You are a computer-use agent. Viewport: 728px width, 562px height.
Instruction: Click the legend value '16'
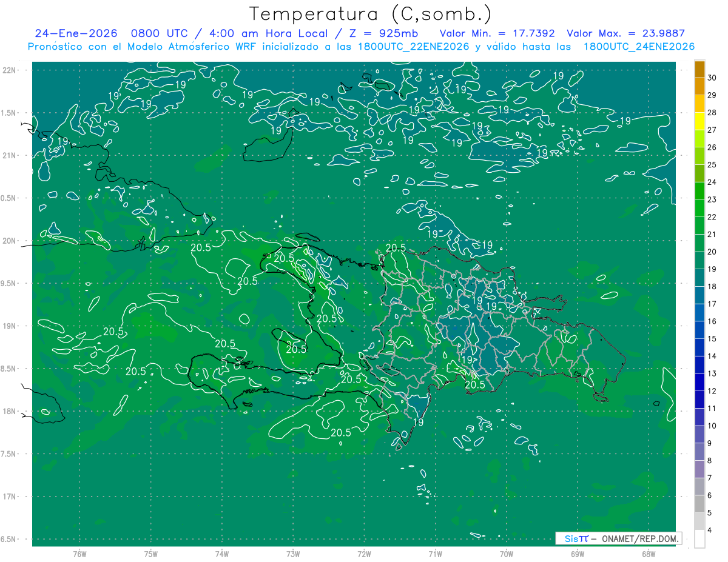tap(712, 321)
